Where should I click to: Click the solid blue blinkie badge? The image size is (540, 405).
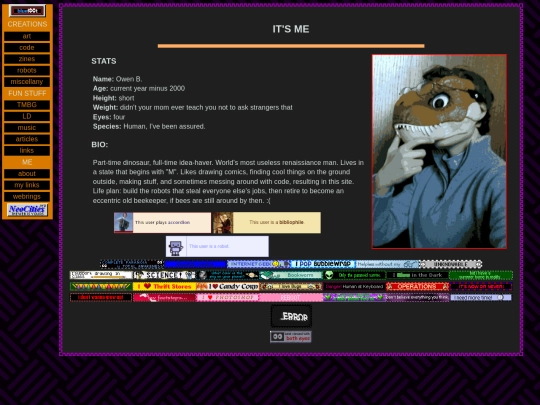(x=195, y=264)
